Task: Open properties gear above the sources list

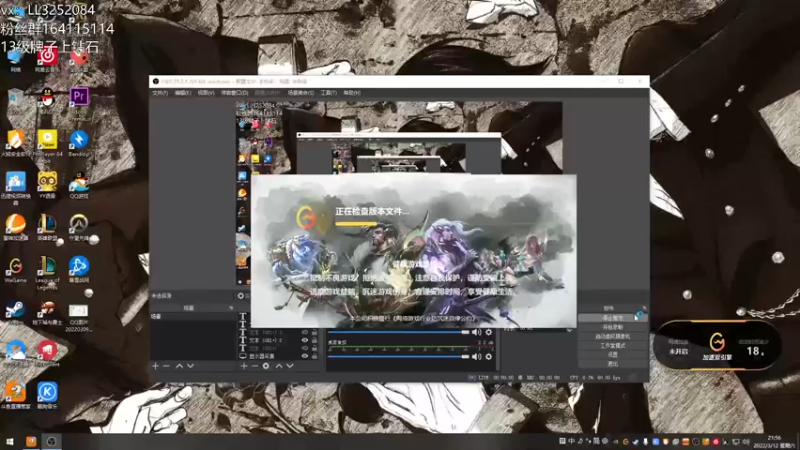Action: click(x=241, y=295)
